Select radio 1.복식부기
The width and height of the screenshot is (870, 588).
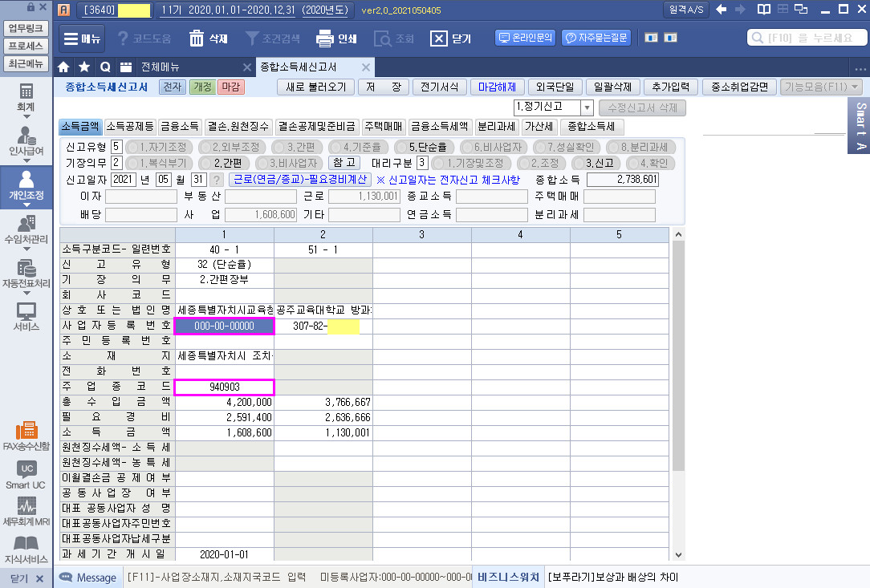(159, 163)
